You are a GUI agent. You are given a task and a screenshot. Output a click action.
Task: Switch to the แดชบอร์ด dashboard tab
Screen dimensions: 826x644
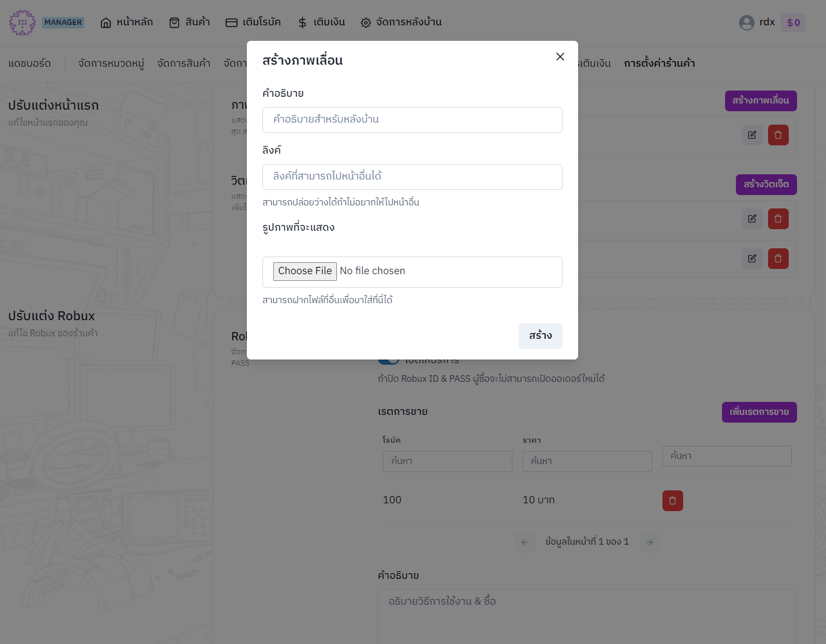point(30,64)
